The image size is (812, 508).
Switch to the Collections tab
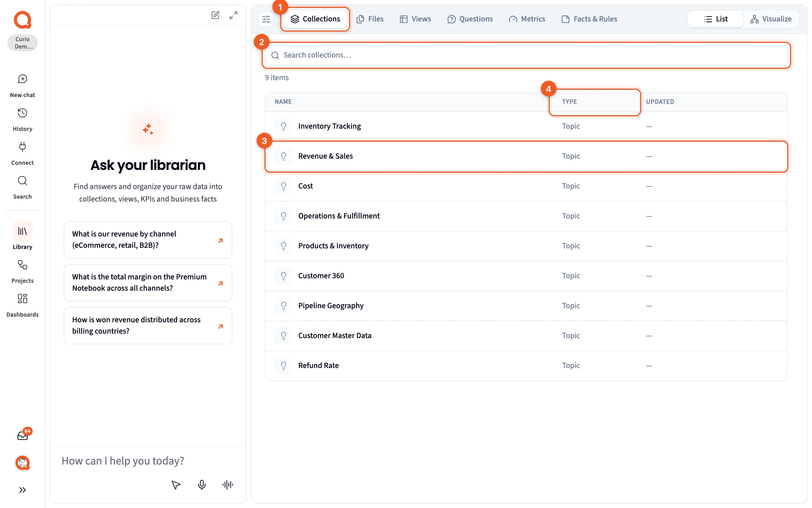[x=315, y=19]
